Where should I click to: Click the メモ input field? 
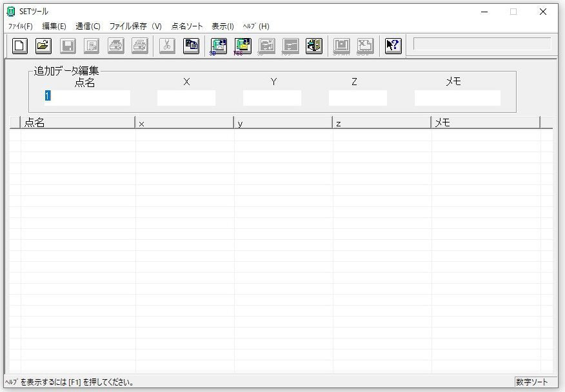tap(457, 98)
